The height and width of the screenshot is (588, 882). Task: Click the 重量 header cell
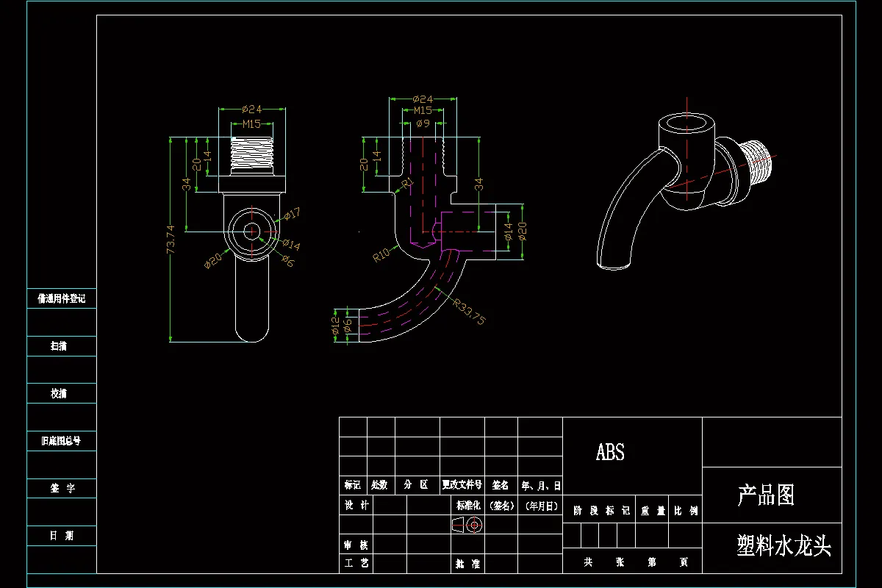point(652,510)
